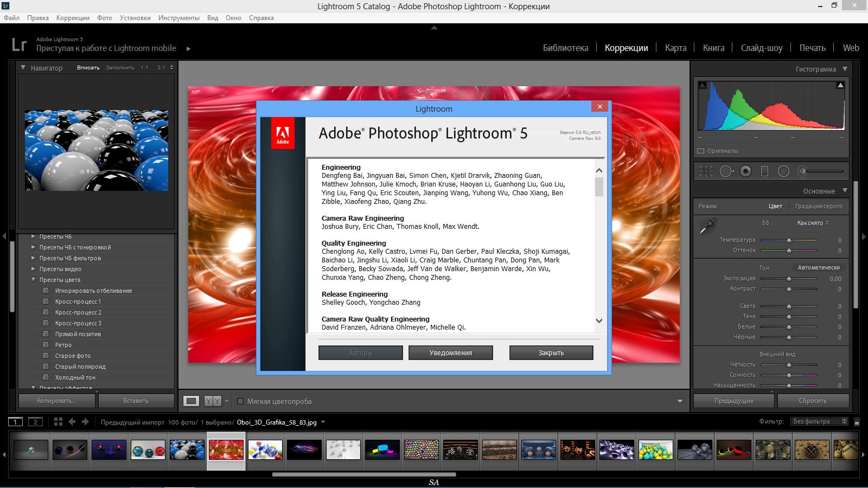Image resolution: width=868 pixels, height=488 pixels.
Task: Click Автоматически tone link
Action: (819, 268)
